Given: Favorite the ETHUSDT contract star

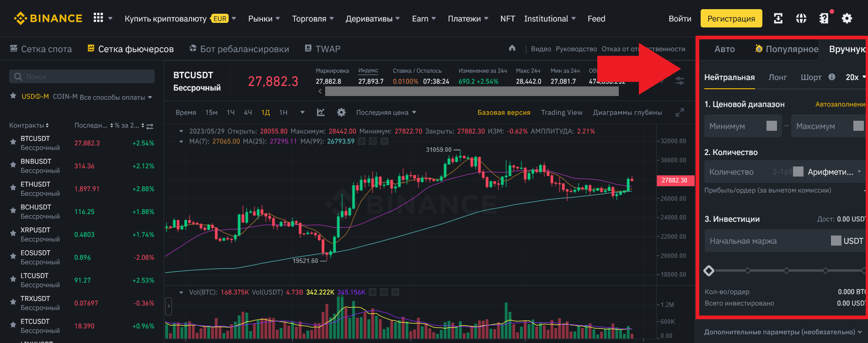Looking at the screenshot, I should [x=13, y=188].
